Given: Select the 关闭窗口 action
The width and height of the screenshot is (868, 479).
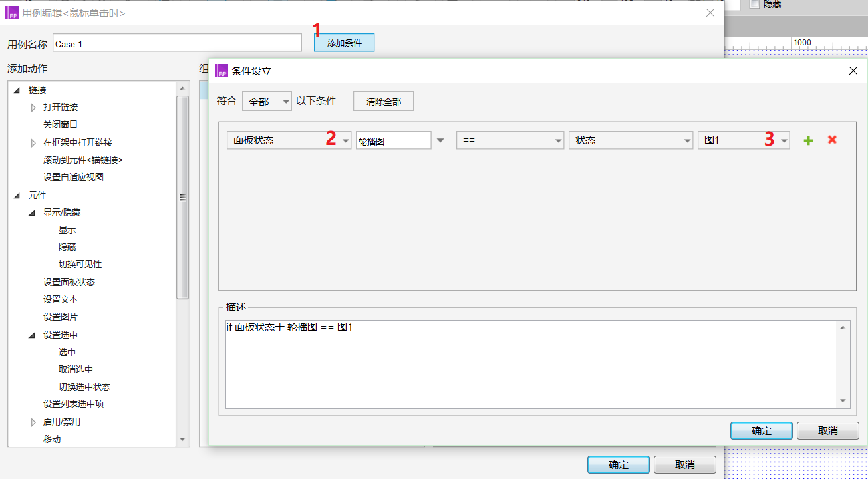Looking at the screenshot, I should click(x=61, y=124).
